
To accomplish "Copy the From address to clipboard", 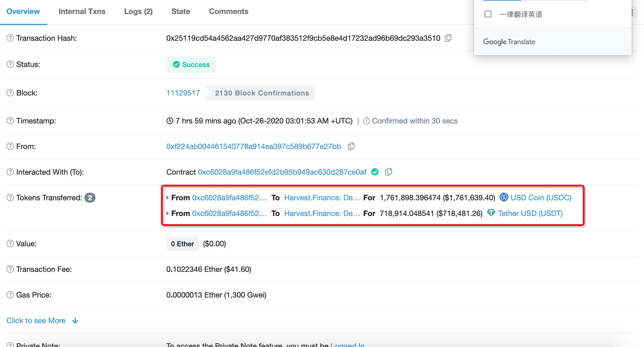I will (x=351, y=146).
